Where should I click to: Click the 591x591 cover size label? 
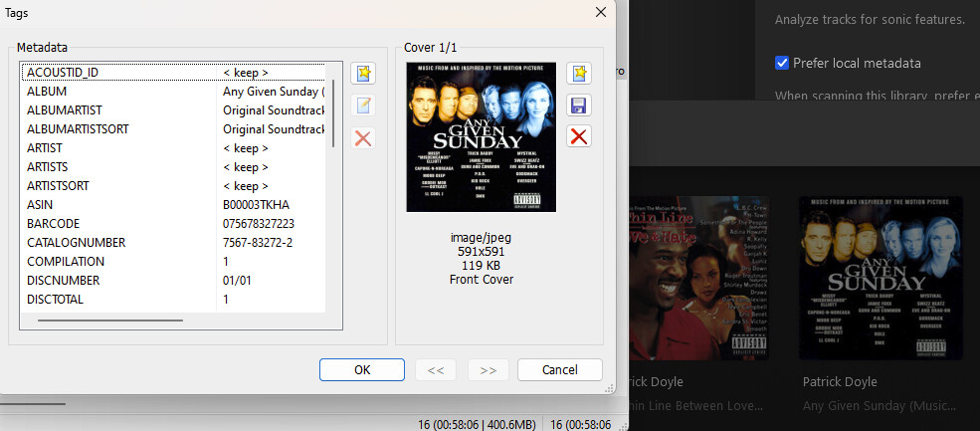click(x=482, y=252)
